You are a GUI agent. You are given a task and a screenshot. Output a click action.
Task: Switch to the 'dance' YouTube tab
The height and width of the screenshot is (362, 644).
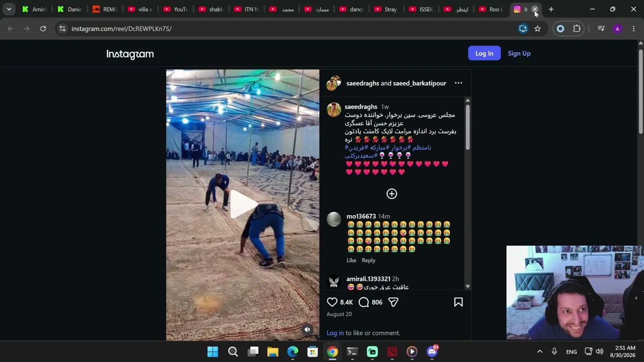tap(351, 9)
